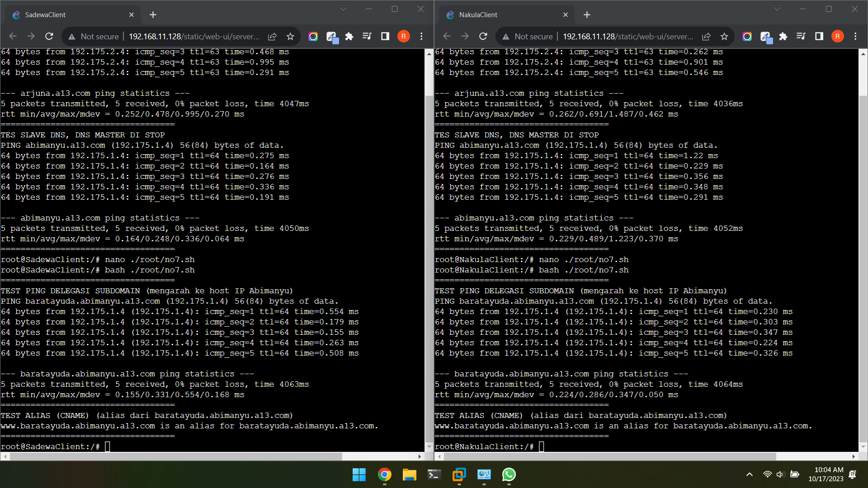Show hidden icons in the system tray

pyautogui.click(x=749, y=474)
